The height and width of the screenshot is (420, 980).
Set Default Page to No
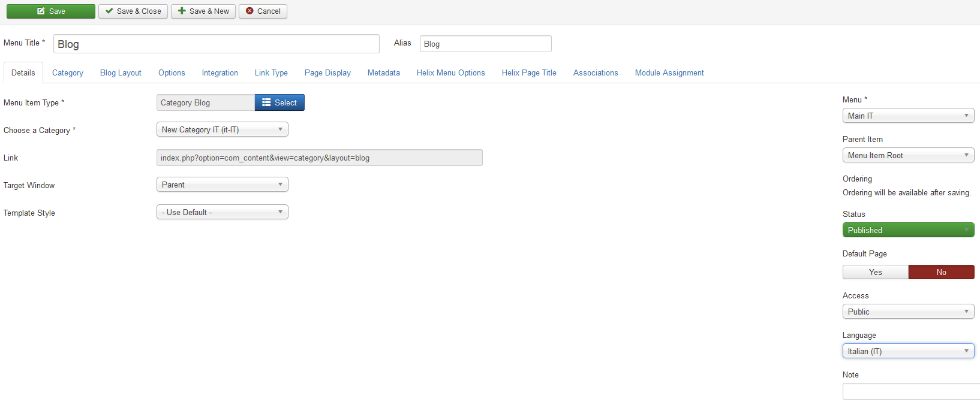pyautogui.click(x=941, y=272)
